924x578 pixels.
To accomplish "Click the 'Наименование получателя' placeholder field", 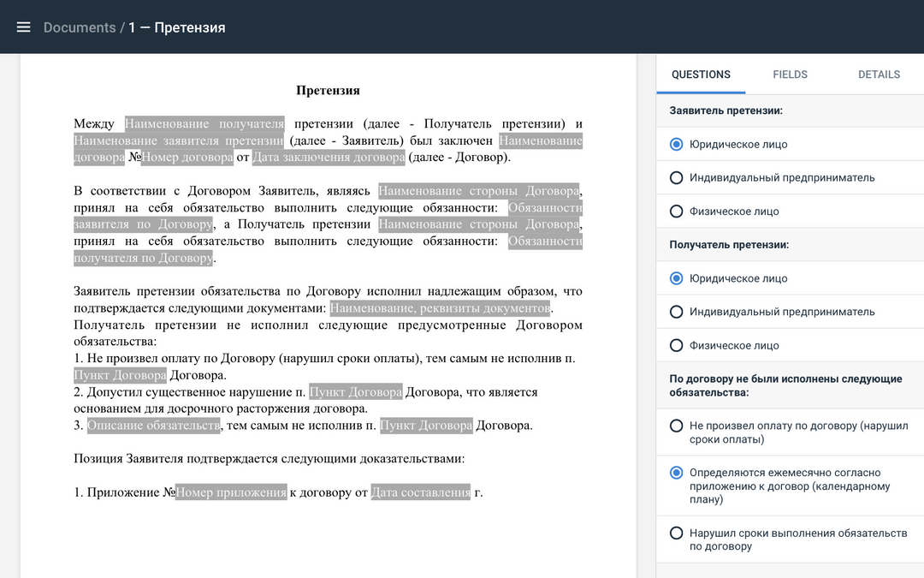I will [204, 124].
